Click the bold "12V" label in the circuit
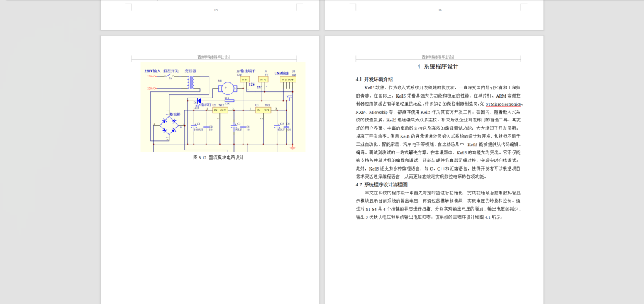The image size is (644, 304). [252, 84]
